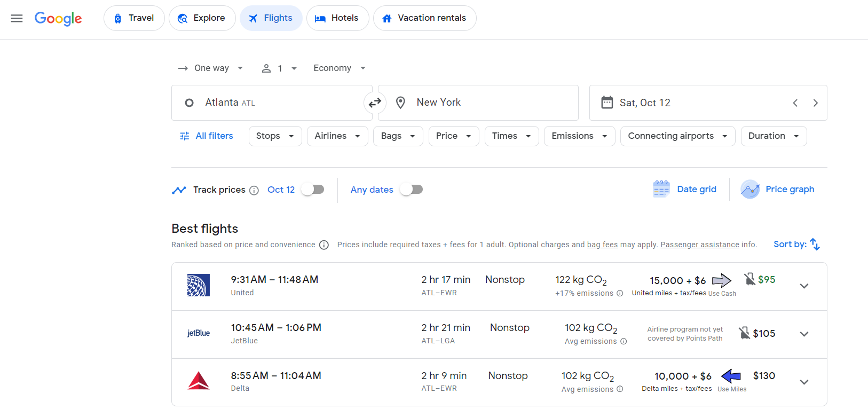Open the bag fees link

(x=602, y=245)
